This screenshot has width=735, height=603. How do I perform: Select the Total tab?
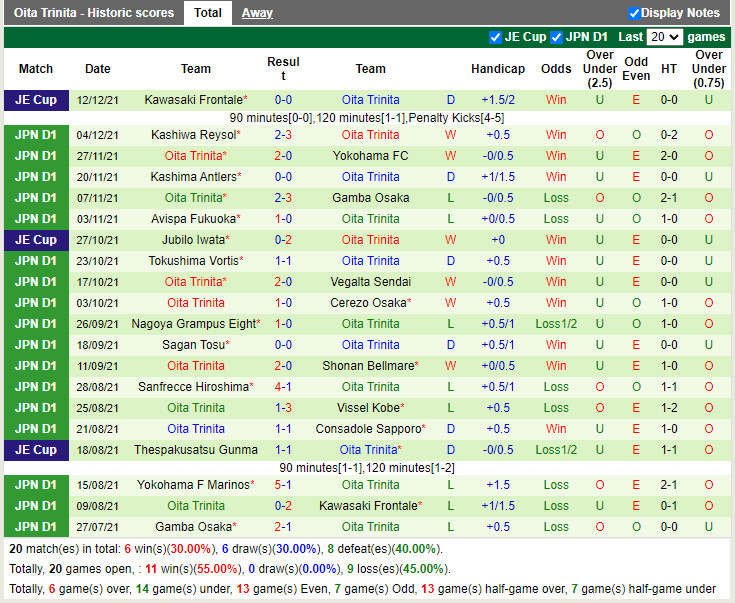pos(208,13)
